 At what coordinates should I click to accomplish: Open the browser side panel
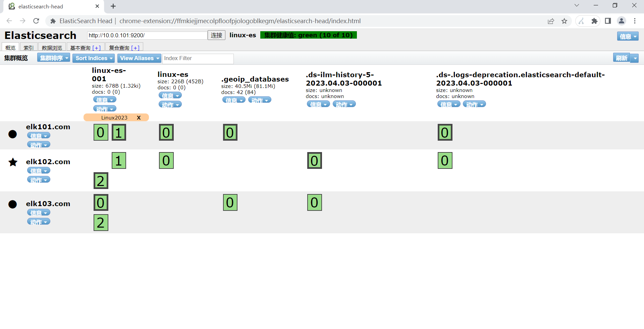(x=608, y=21)
